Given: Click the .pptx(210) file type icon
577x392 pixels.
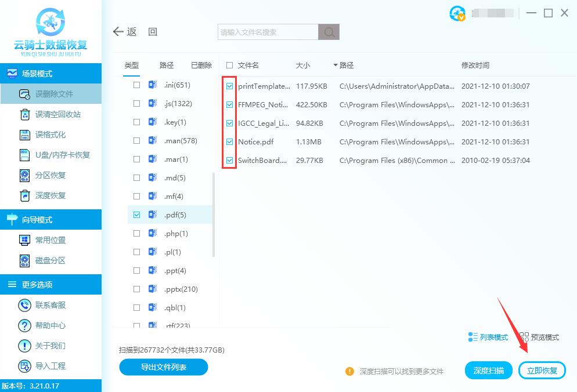Looking at the screenshot, I should 152,289.
